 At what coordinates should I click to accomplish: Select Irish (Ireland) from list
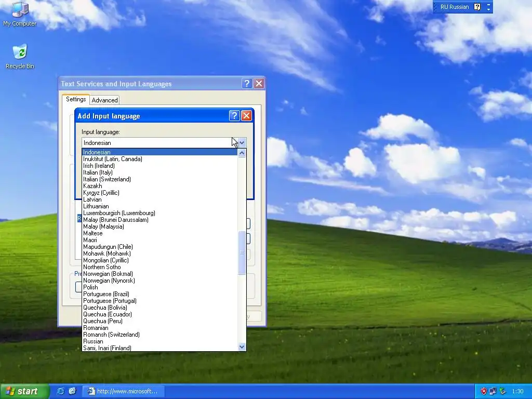160,166
